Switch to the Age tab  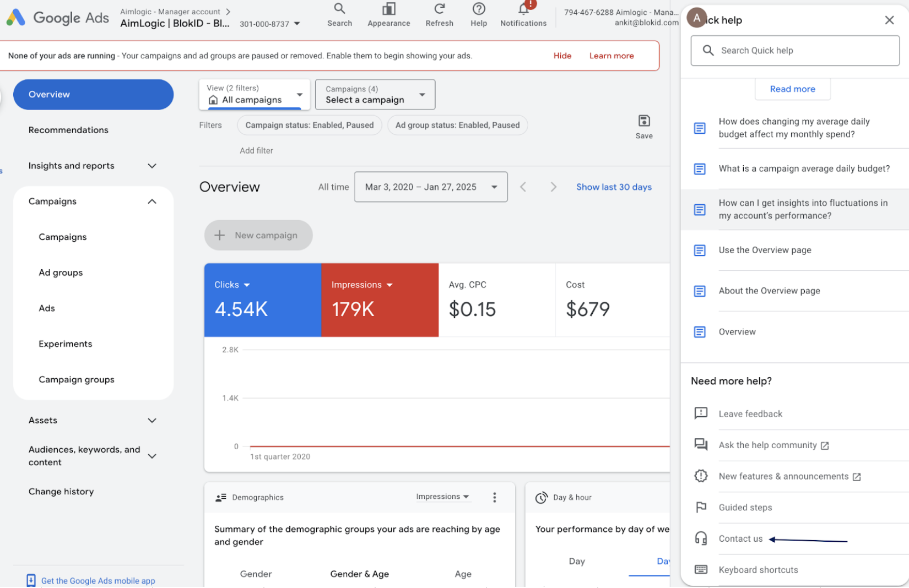point(463,574)
